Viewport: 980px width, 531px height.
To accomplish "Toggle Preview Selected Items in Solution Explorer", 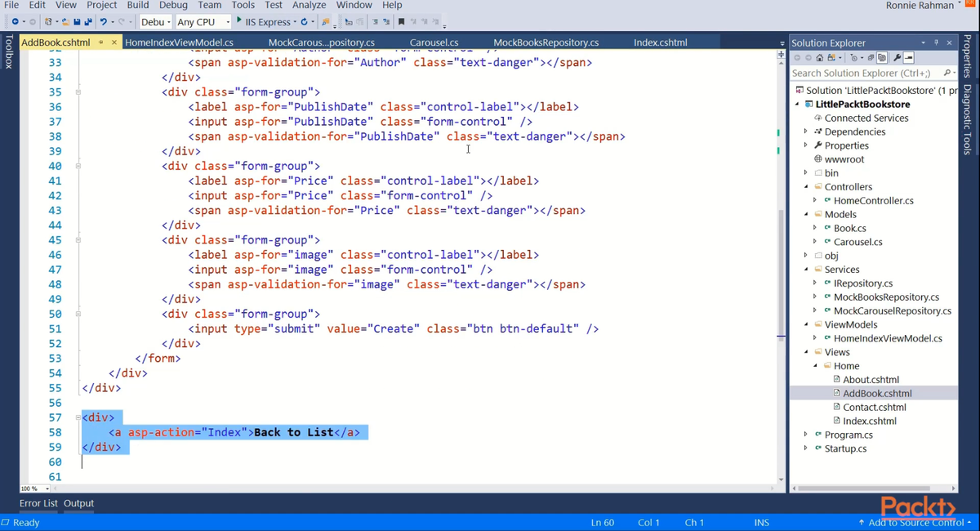I will tap(909, 58).
